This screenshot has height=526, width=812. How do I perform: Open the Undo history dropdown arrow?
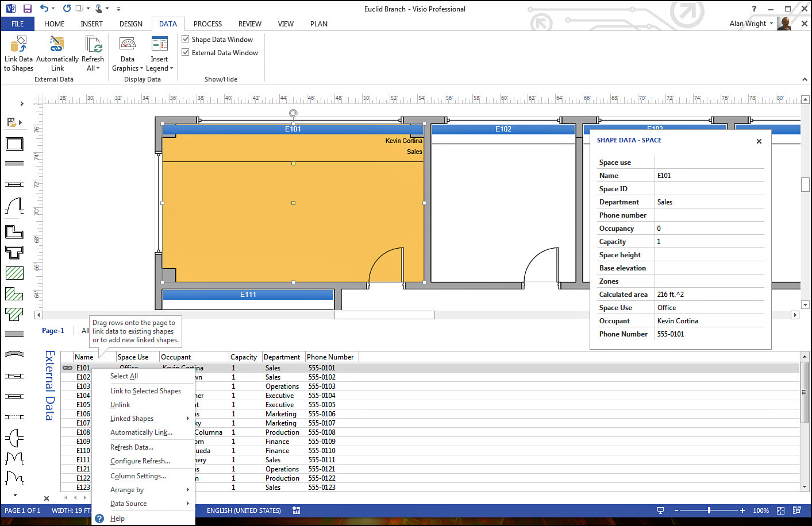(53, 9)
